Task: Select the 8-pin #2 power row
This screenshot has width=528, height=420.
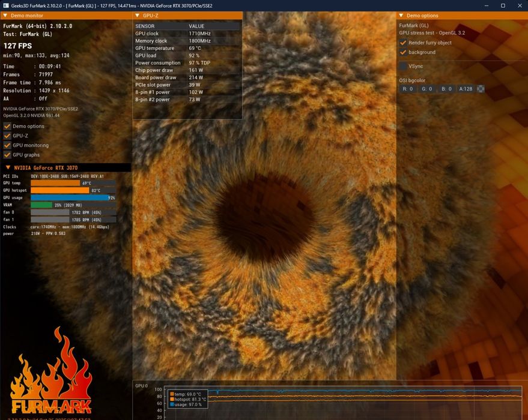Action: (187, 100)
